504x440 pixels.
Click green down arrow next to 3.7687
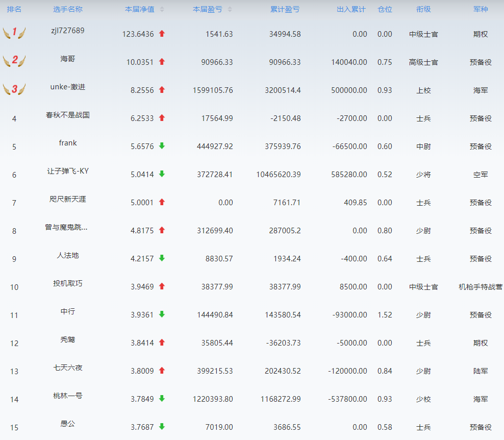pos(162,427)
